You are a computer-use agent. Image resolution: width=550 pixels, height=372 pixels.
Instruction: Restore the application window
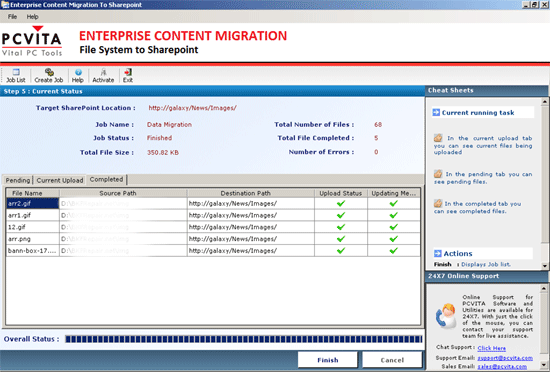[535, 5]
